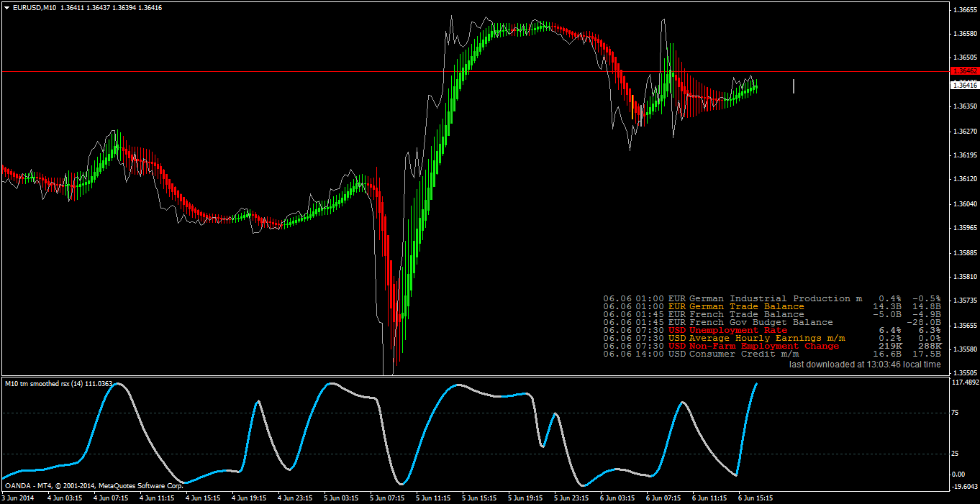980x504 pixels.
Task: Click the '5 Jun 03:15' time axis label
Action: (x=341, y=498)
